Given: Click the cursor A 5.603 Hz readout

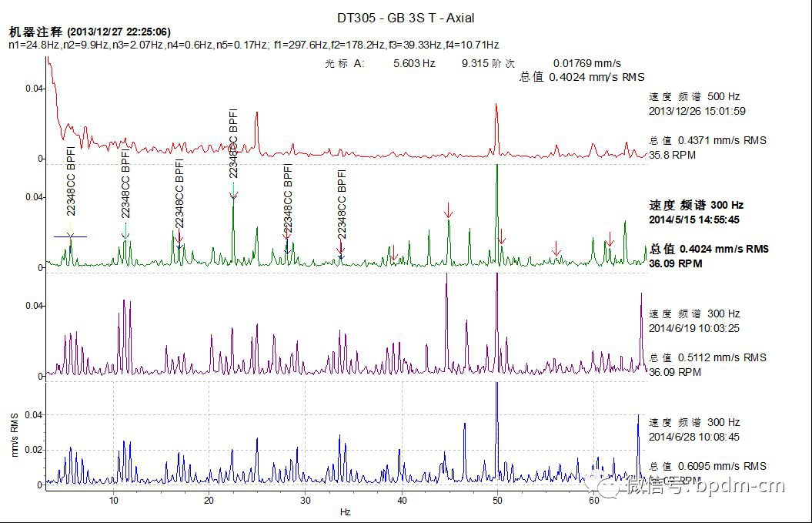Looking at the screenshot, I should pos(413,64).
